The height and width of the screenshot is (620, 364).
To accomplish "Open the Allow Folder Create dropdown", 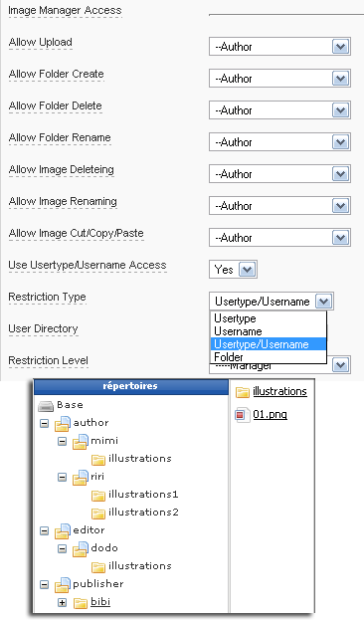I will (x=279, y=79).
